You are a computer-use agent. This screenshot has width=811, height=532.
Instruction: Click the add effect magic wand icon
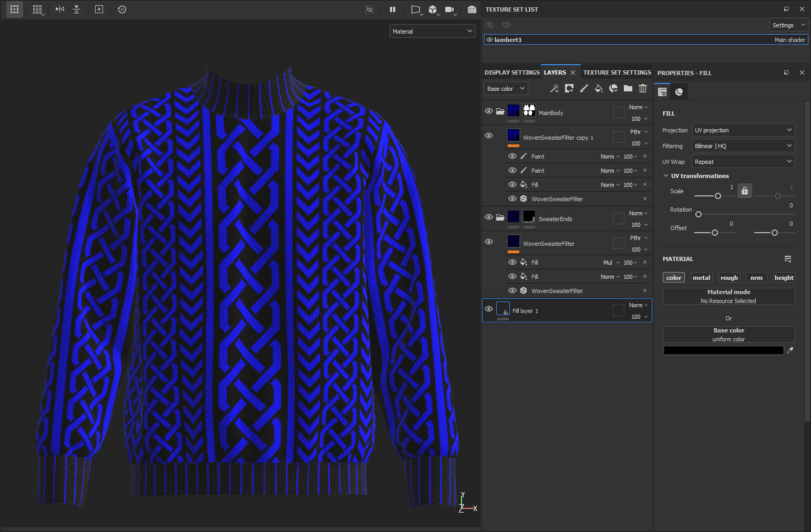555,88
